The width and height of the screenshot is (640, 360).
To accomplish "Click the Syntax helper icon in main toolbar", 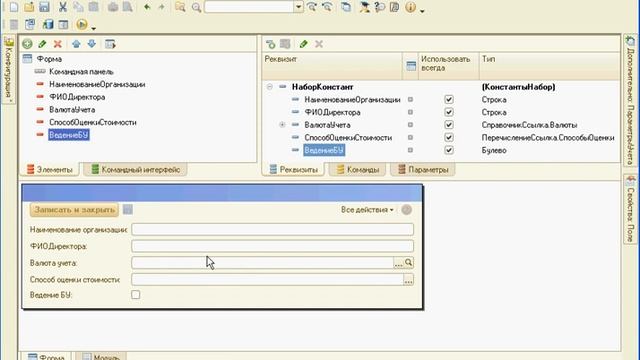I will click(x=364, y=7).
